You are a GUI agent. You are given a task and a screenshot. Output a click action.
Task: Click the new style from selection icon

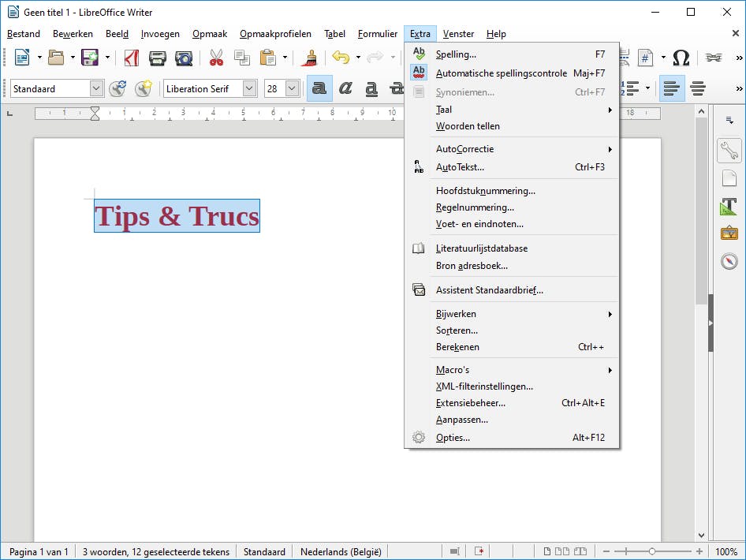144,88
